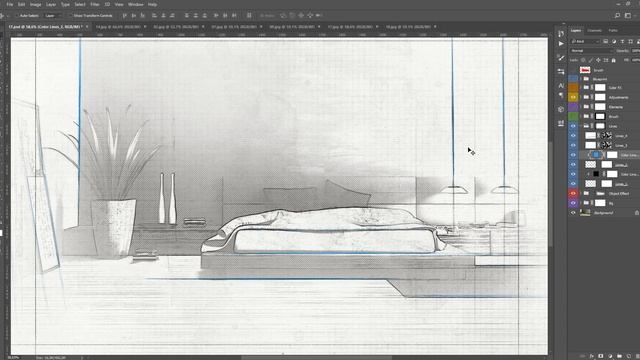The height and width of the screenshot is (360, 640).
Task: Lock all padlock icon in Layers panel
Action: (613, 60)
